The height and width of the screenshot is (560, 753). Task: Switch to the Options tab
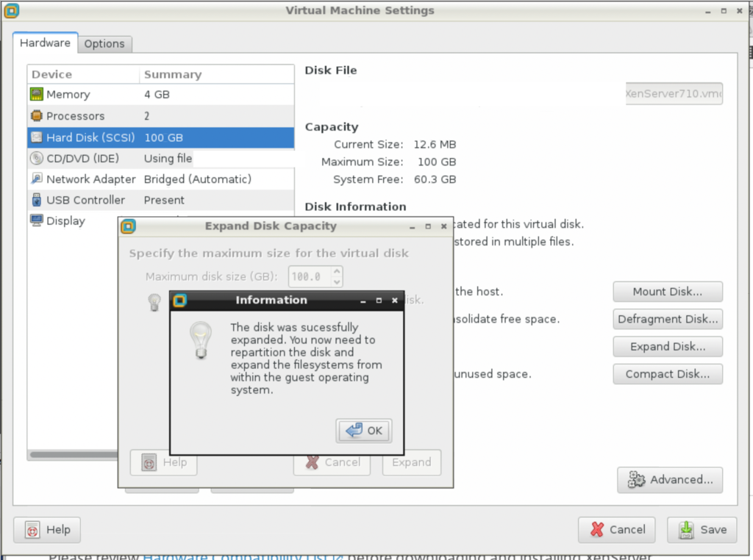tap(104, 43)
